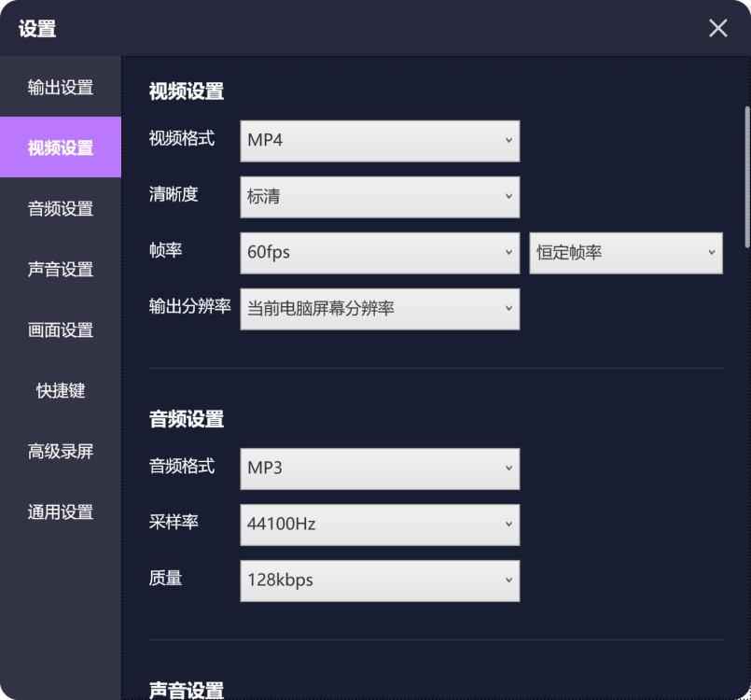
Task: Open the 视频格式 dropdown showing MP4
Action: (379, 141)
